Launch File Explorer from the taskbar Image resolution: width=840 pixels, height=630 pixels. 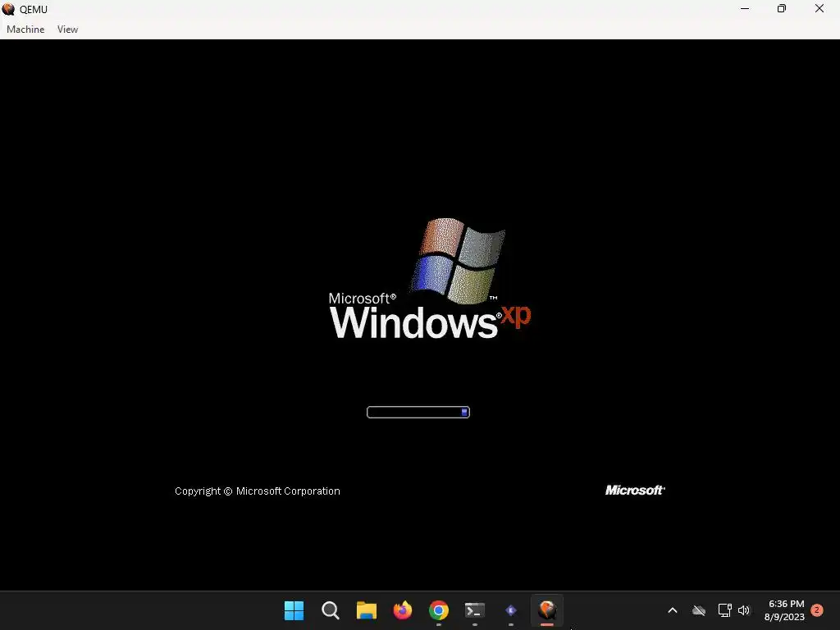click(x=367, y=610)
